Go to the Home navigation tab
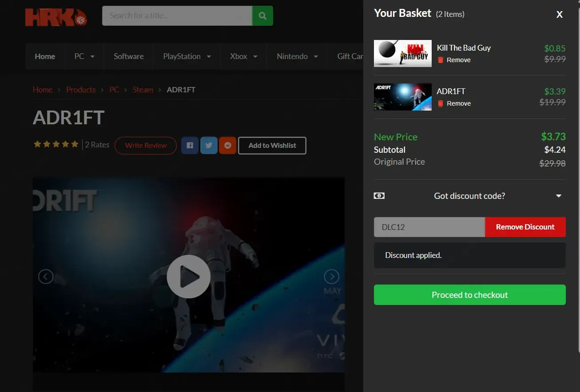 point(45,56)
